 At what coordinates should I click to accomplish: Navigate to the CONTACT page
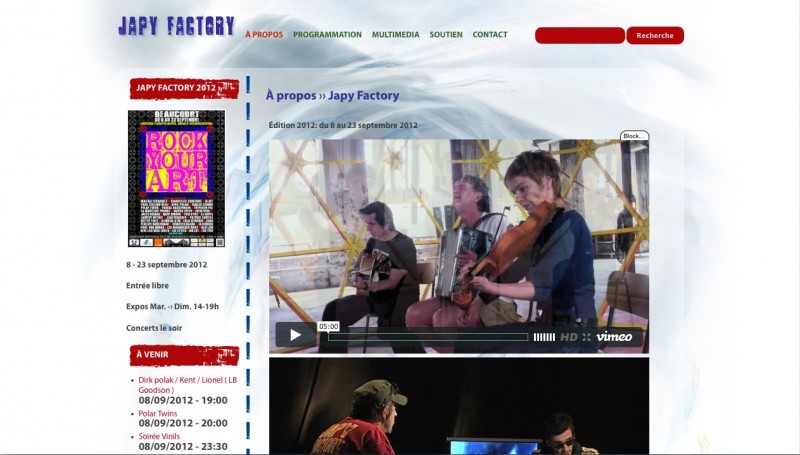pyautogui.click(x=490, y=35)
